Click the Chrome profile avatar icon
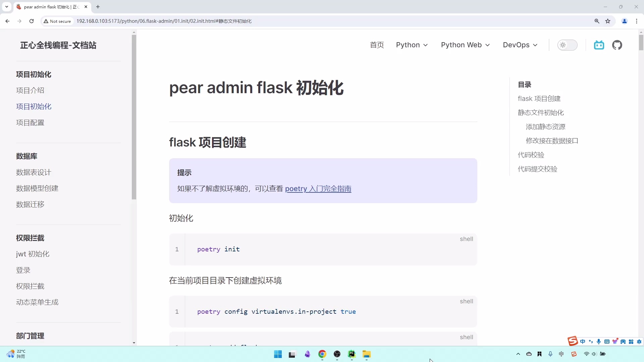 pyautogui.click(x=625, y=21)
